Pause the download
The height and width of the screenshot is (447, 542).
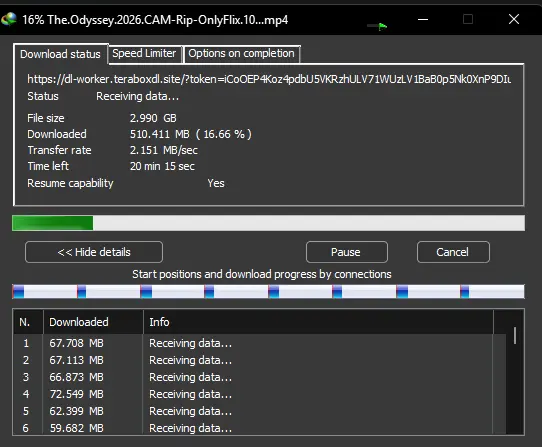pyautogui.click(x=346, y=252)
